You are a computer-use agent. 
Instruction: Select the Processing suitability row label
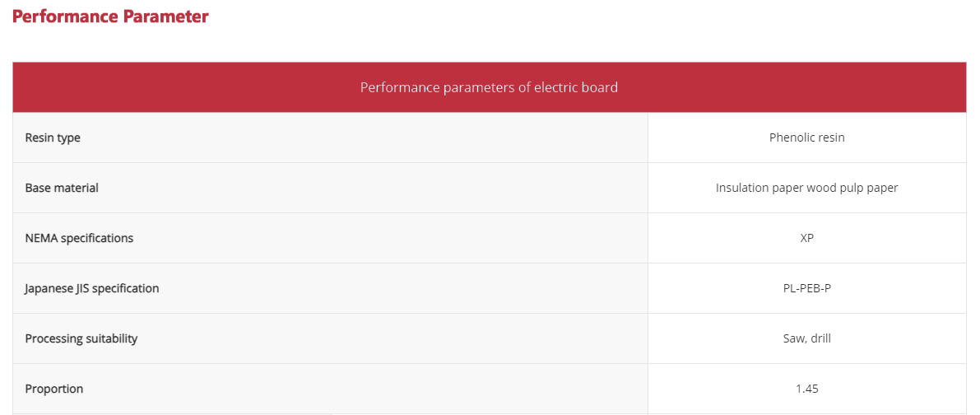click(81, 338)
